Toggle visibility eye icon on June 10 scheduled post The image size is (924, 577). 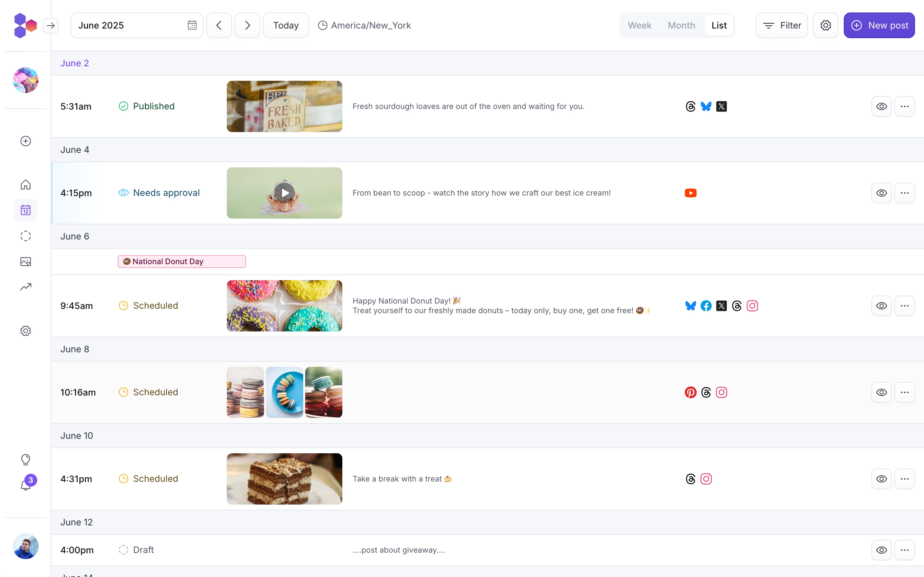pyautogui.click(x=881, y=479)
